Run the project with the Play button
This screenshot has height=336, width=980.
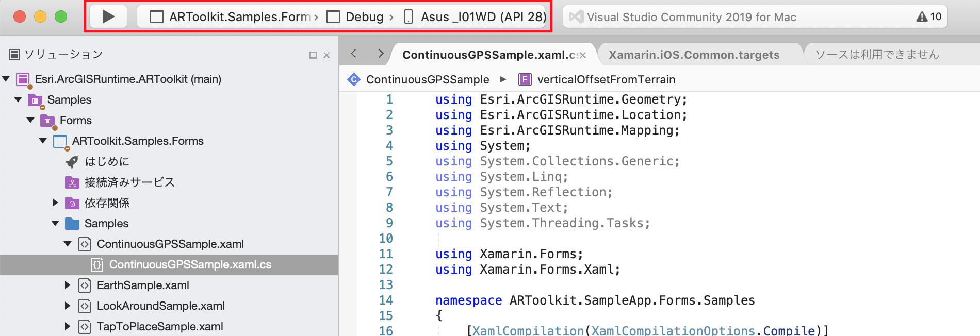108,16
